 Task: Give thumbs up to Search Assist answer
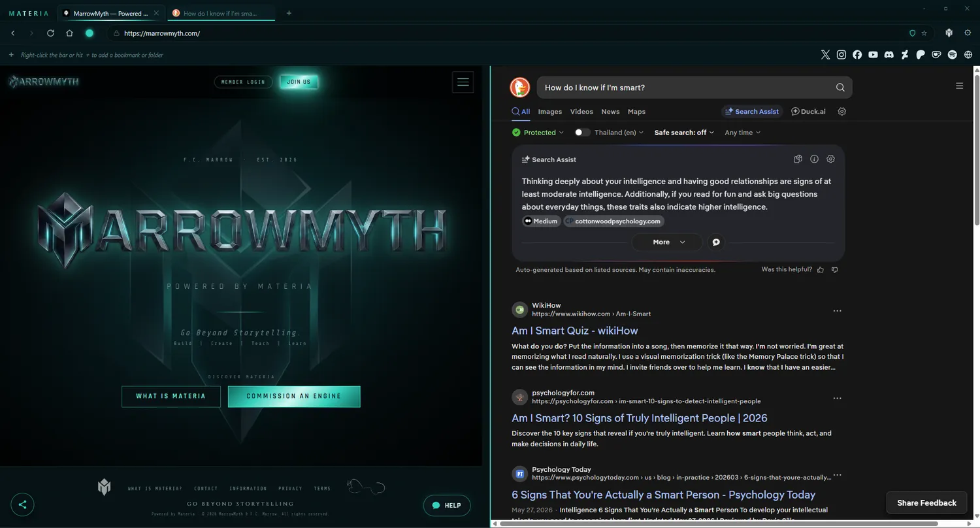click(x=821, y=269)
